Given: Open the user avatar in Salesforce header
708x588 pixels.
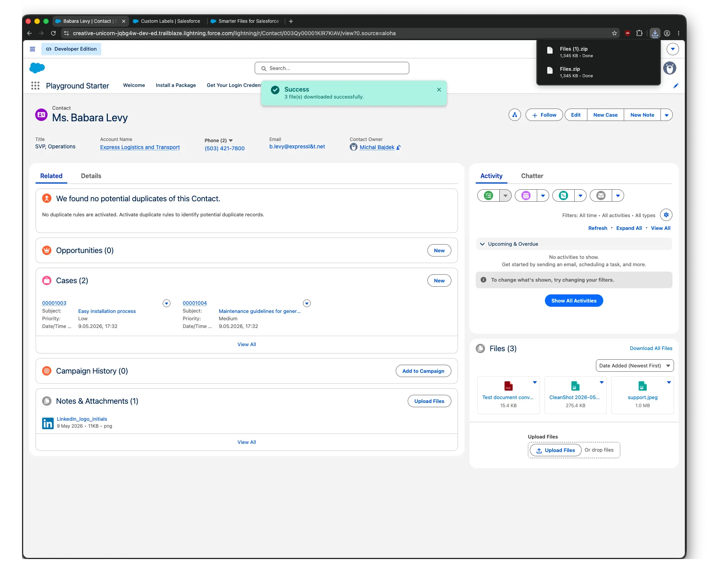Looking at the screenshot, I should pyautogui.click(x=670, y=68).
